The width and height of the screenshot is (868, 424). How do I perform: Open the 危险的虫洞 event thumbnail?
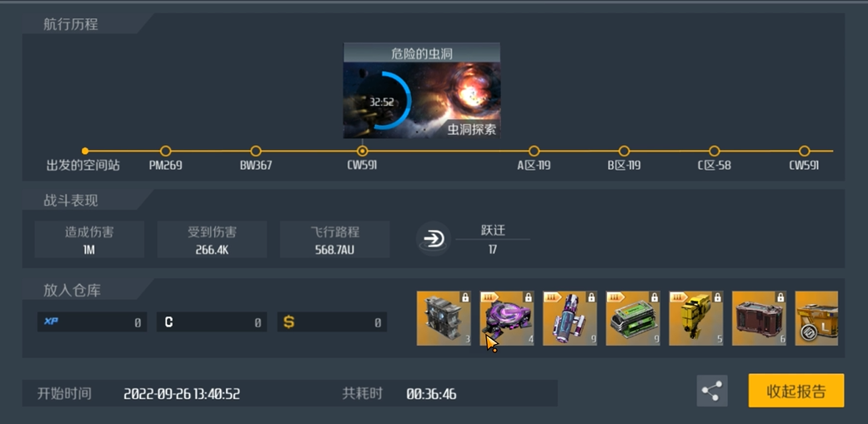[422, 91]
